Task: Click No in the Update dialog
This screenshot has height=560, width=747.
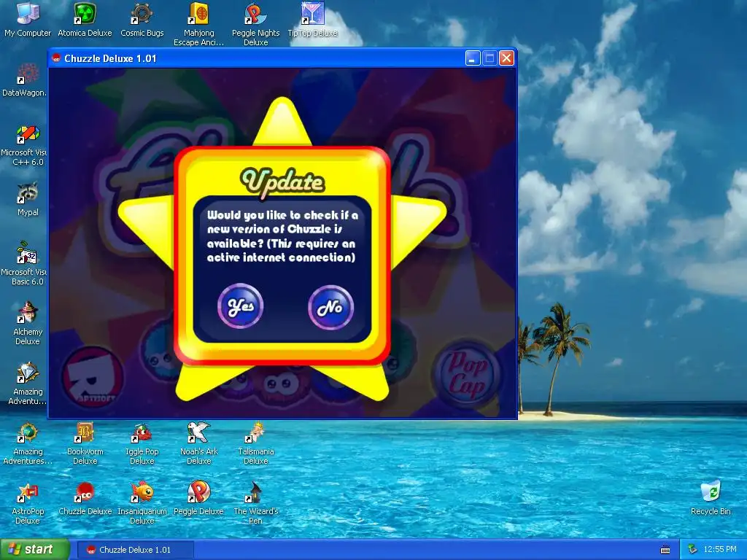Action: (330, 307)
